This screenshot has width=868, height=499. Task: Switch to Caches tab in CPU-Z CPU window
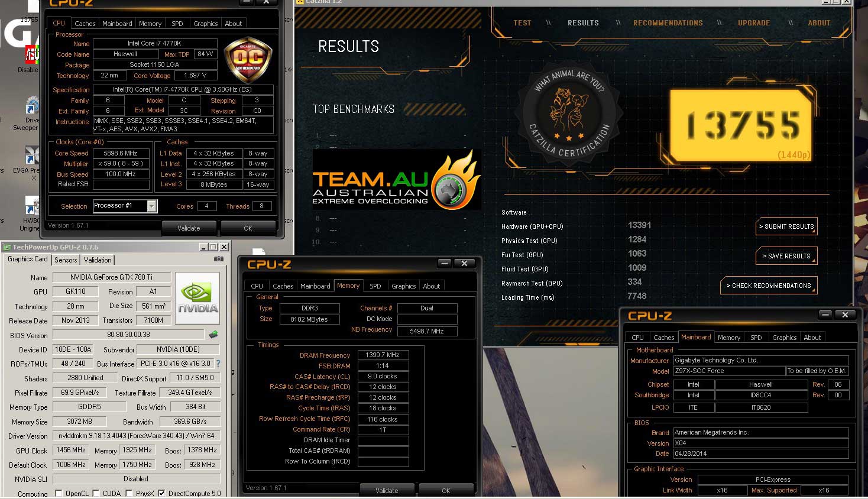[85, 24]
